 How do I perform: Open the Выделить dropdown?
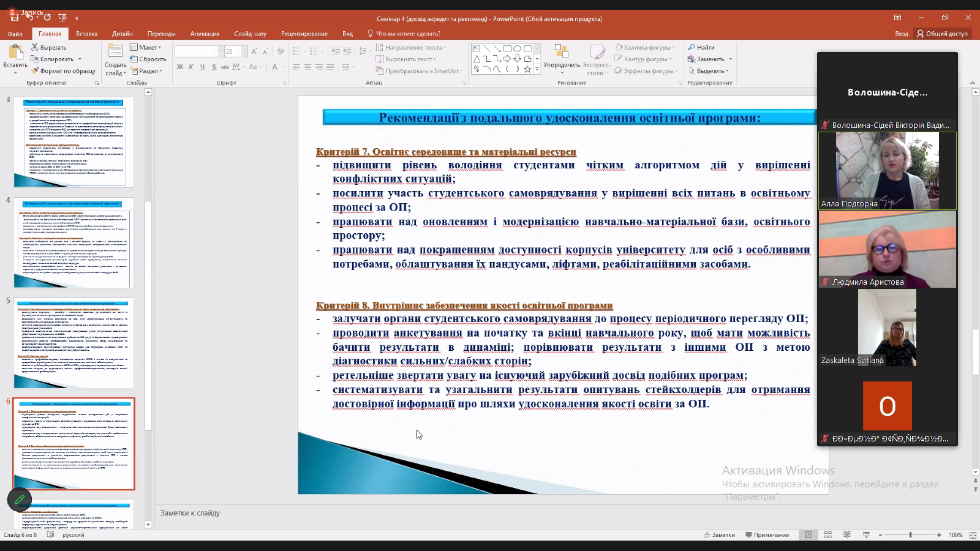coord(709,71)
